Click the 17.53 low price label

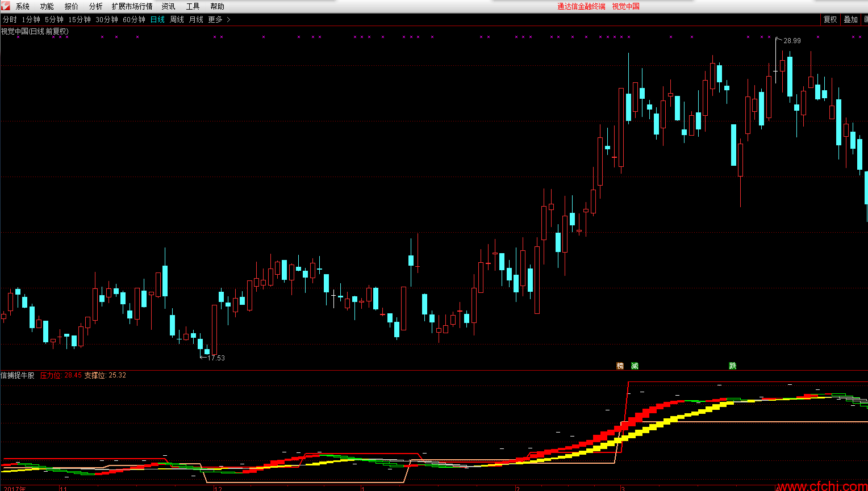click(216, 358)
